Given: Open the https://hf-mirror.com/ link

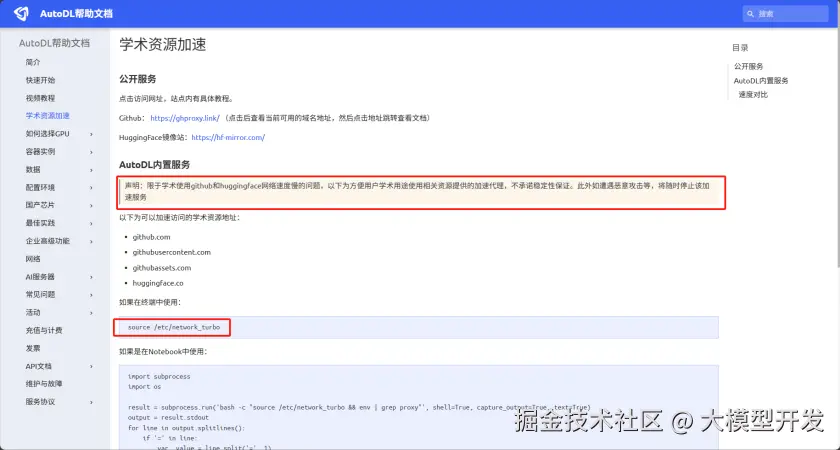Looking at the screenshot, I should (228, 138).
